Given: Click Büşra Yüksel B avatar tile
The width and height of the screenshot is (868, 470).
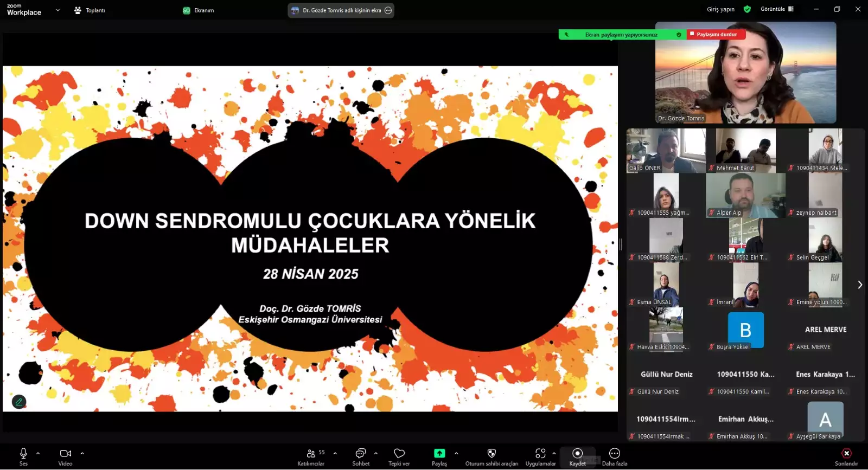Looking at the screenshot, I should (745, 330).
